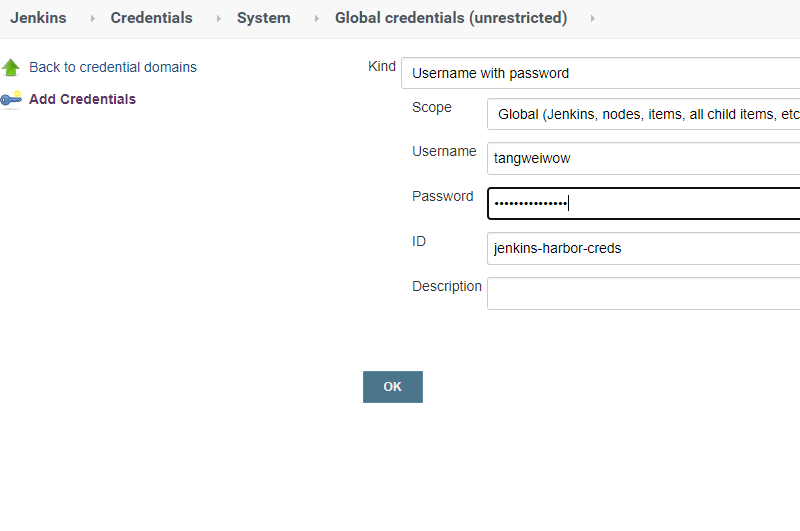The image size is (800, 531).
Task: Open the Add Credentials link
Action: tap(82, 99)
